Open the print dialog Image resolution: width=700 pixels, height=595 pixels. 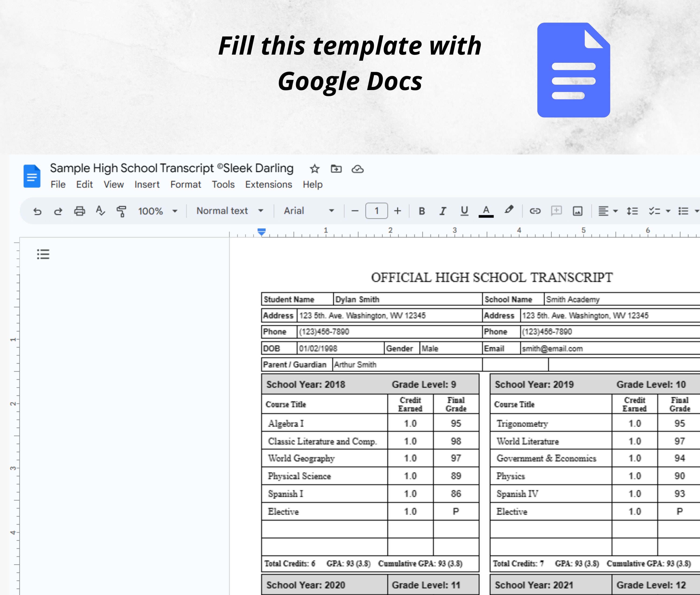pos(80,211)
